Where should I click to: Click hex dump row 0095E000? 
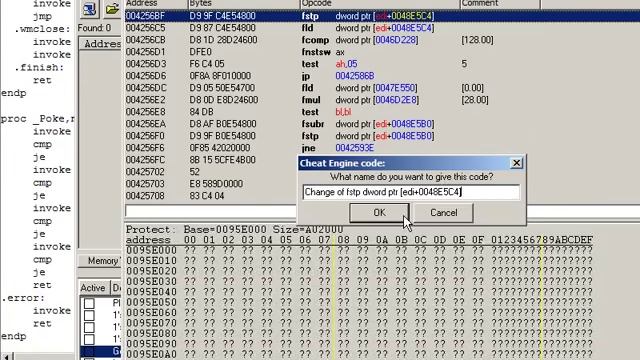click(359, 250)
